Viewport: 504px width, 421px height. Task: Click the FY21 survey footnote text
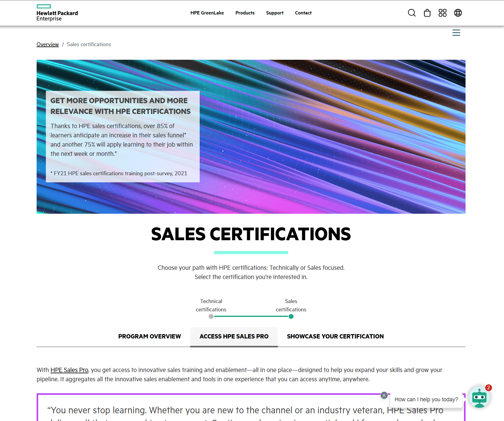point(119,173)
